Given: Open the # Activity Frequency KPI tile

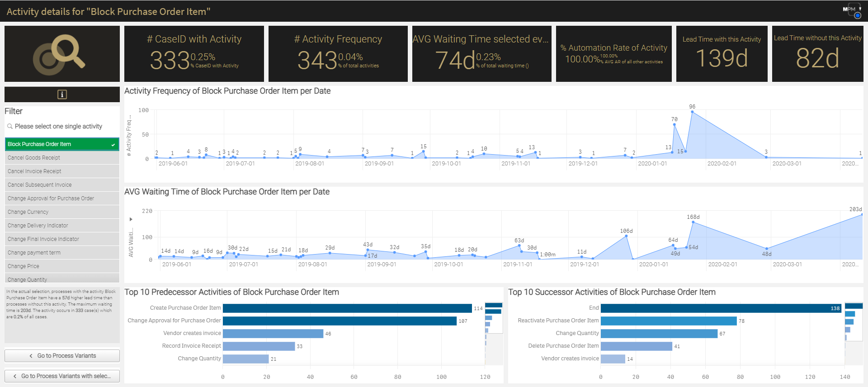Looking at the screenshot, I should click(338, 54).
